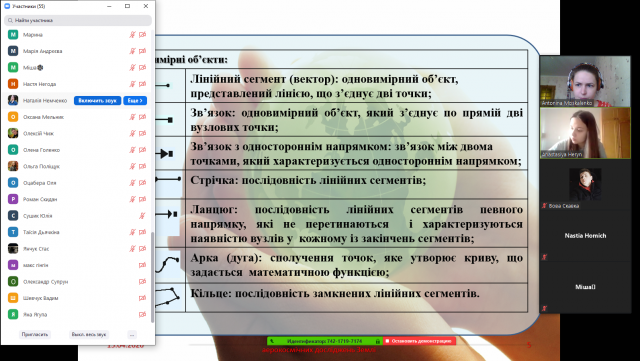Viewport: 640px width, 361px height.
Task: Click the camera-off icon for Олексій Чик
Action: (x=142, y=134)
